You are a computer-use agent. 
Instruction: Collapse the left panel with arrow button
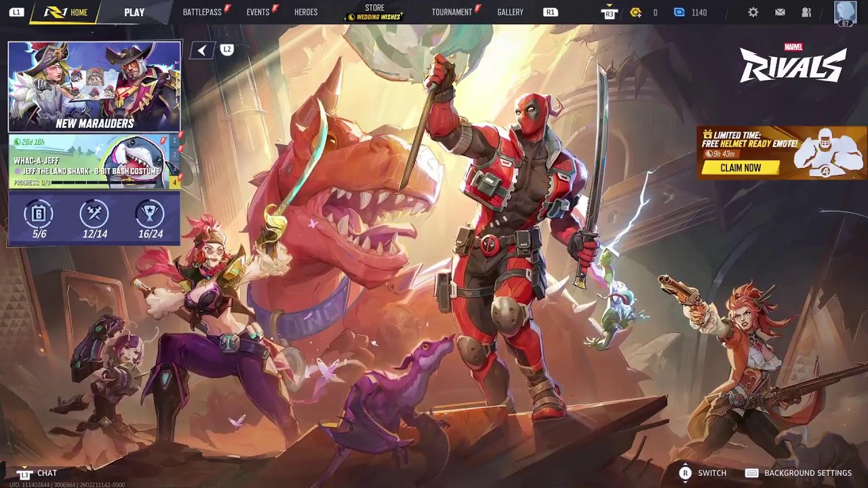coord(202,50)
